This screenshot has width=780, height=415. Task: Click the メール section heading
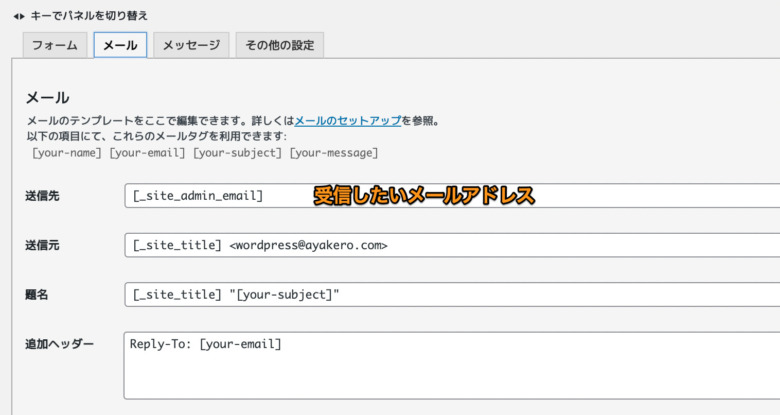coord(47,98)
